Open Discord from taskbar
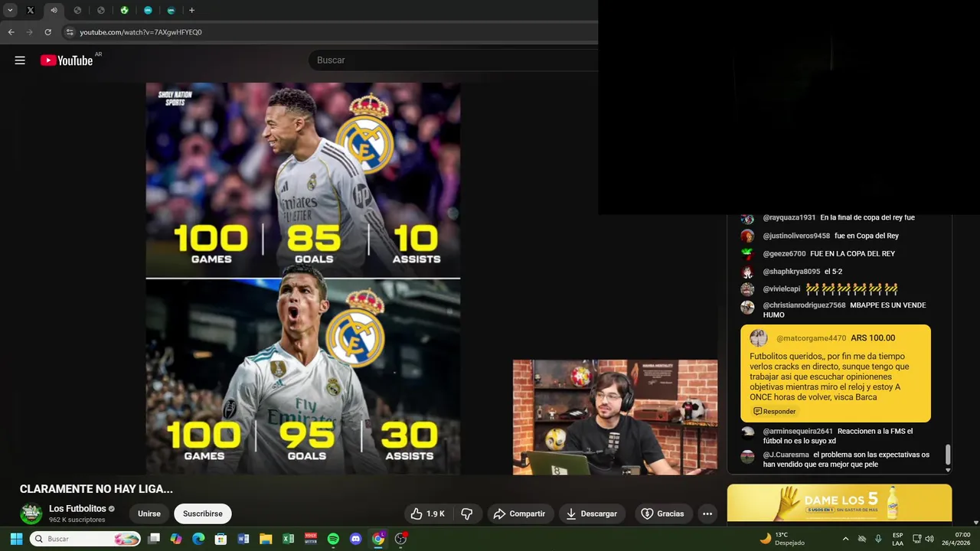This screenshot has height=551, width=980. [355, 539]
